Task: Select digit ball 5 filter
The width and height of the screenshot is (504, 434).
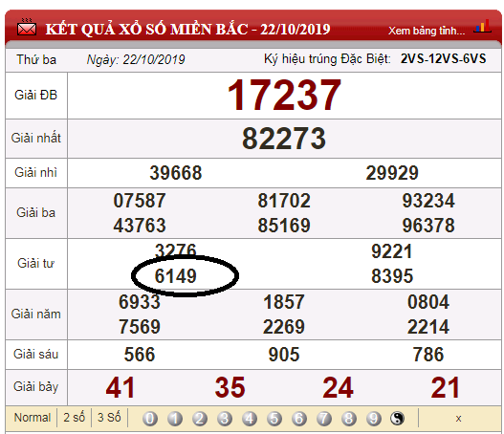Action: click(x=274, y=419)
